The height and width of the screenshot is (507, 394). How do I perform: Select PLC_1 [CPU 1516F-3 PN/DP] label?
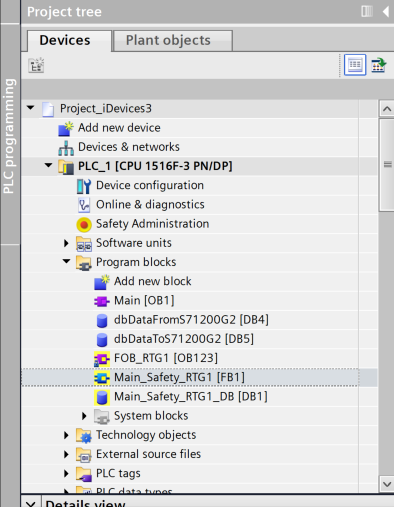point(155,166)
